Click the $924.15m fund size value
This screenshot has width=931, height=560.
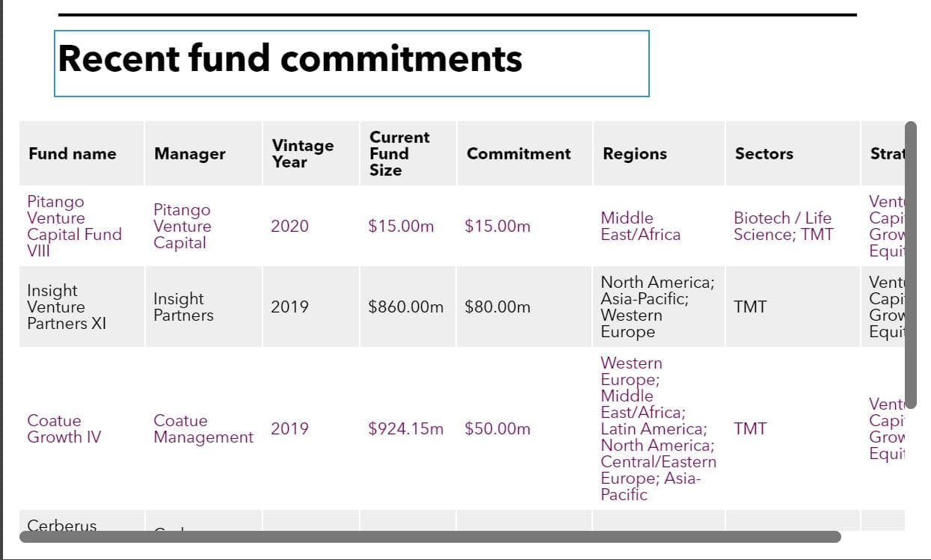(x=405, y=428)
